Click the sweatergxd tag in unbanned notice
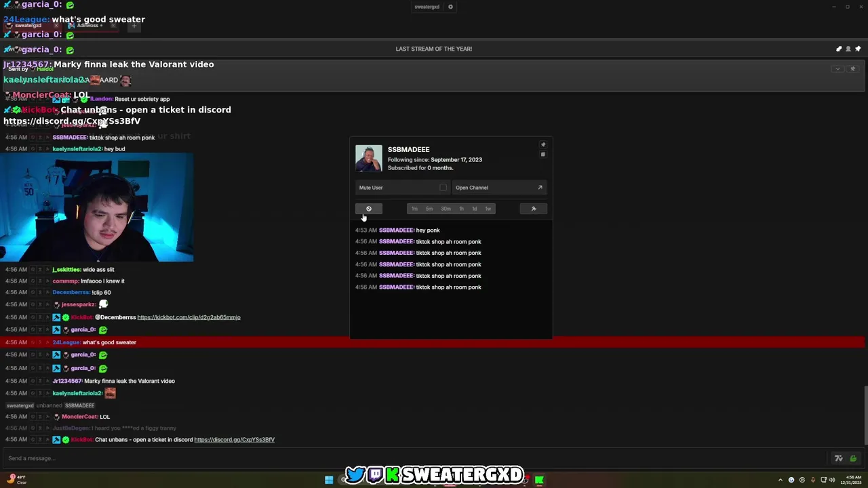Screen dimensions: 868x488 coord(20,405)
